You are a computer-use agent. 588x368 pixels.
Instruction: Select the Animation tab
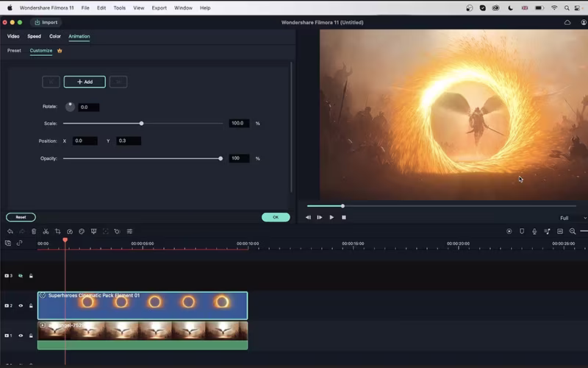click(x=79, y=36)
